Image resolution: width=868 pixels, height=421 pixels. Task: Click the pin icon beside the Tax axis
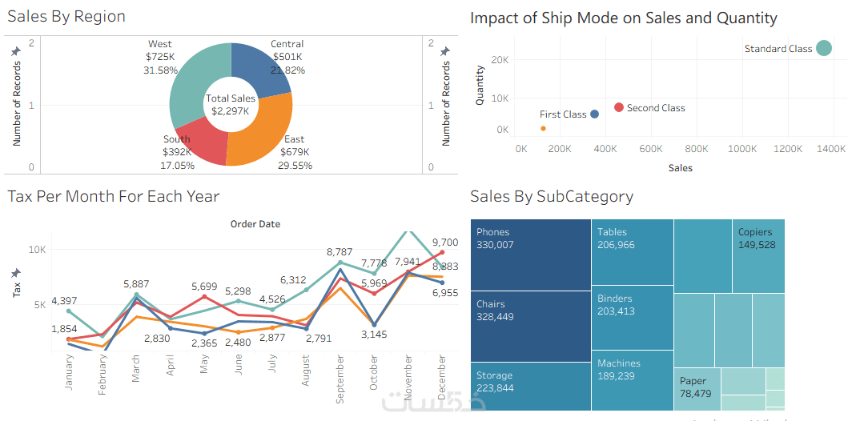pos(15,274)
